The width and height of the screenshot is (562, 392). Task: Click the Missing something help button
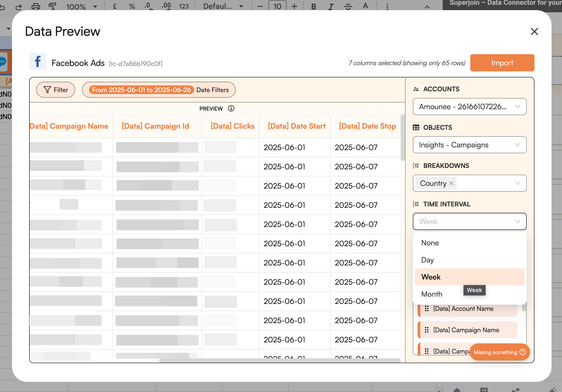pos(499,352)
